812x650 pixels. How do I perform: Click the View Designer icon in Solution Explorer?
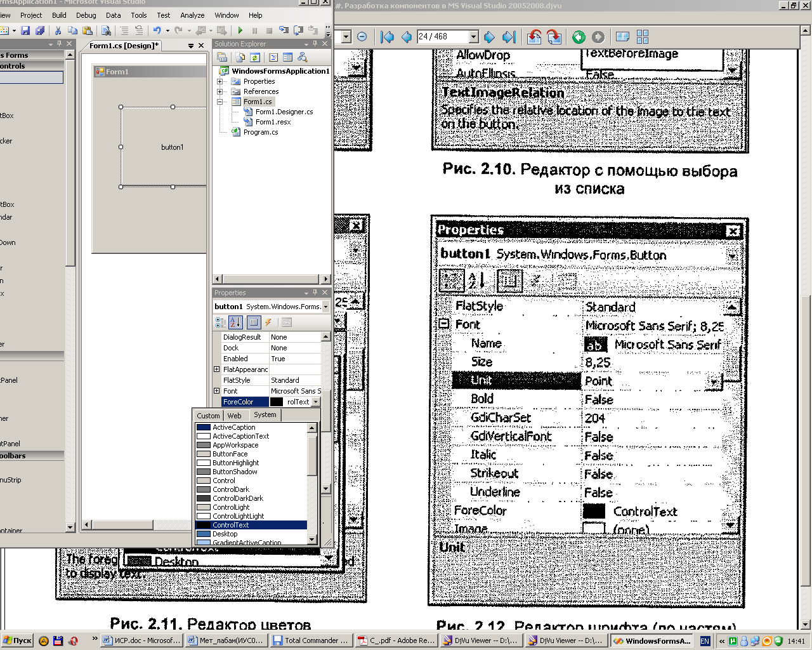tap(288, 57)
